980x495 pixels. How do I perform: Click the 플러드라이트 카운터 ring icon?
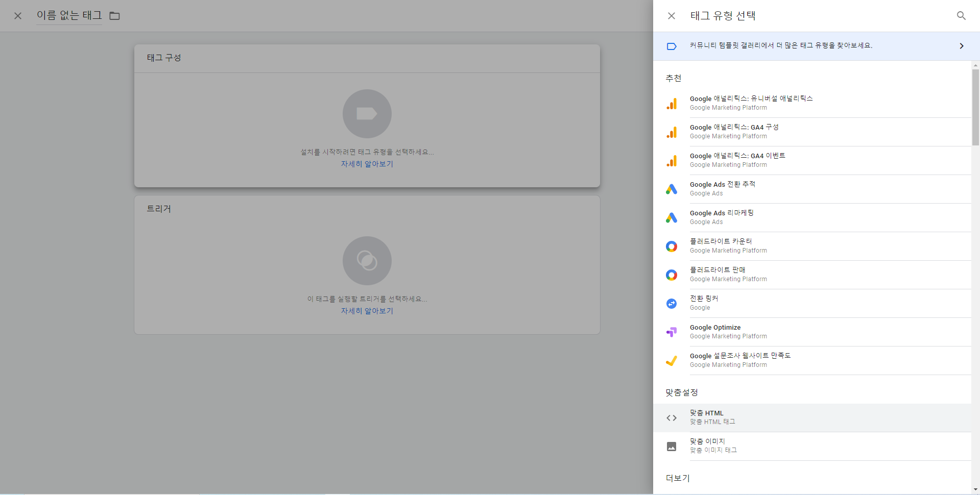[x=672, y=246]
